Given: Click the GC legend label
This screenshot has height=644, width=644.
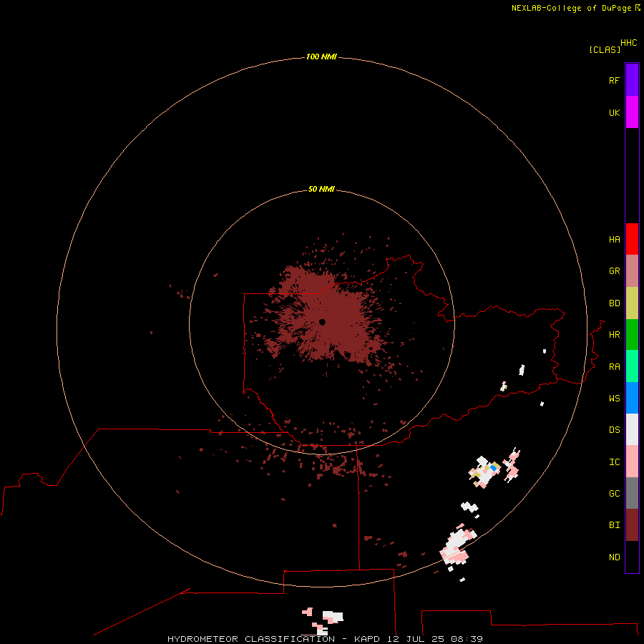Looking at the screenshot, I should 615,493.
